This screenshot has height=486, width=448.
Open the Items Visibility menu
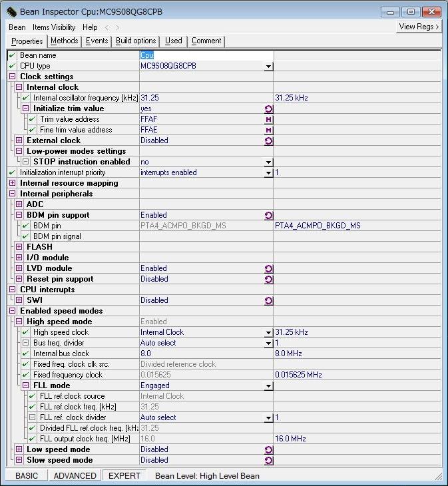54,27
